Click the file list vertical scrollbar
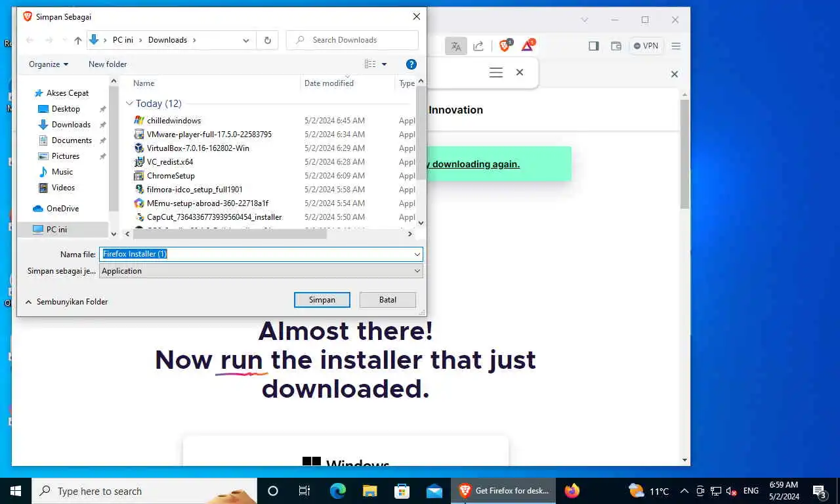This screenshot has height=504, width=840. 421,133
